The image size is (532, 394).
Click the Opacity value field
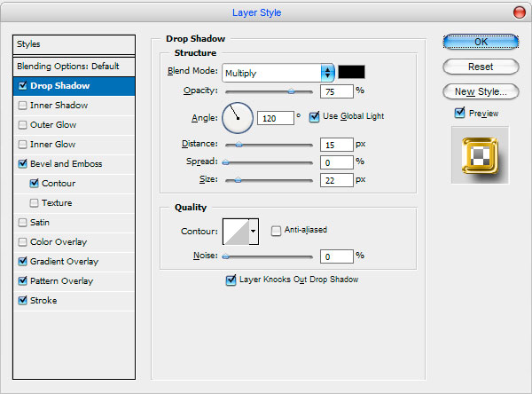click(337, 91)
